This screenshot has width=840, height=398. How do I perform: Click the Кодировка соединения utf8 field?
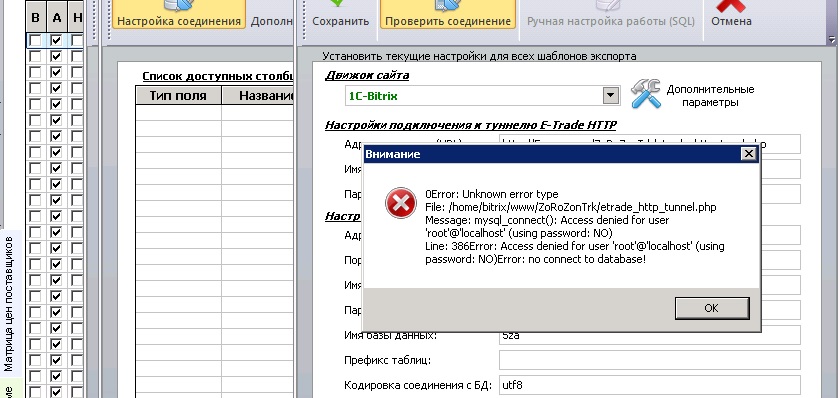click(649, 385)
